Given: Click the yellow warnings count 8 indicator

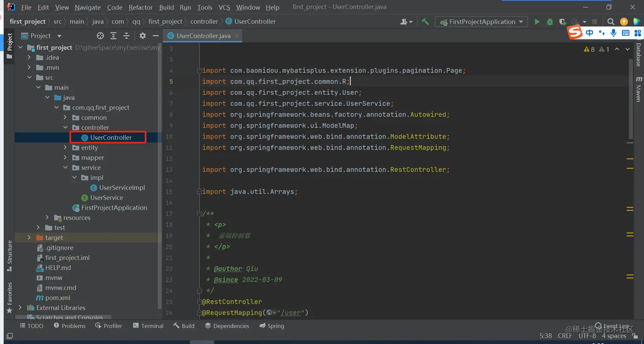Looking at the screenshot, I should (x=589, y=49).
